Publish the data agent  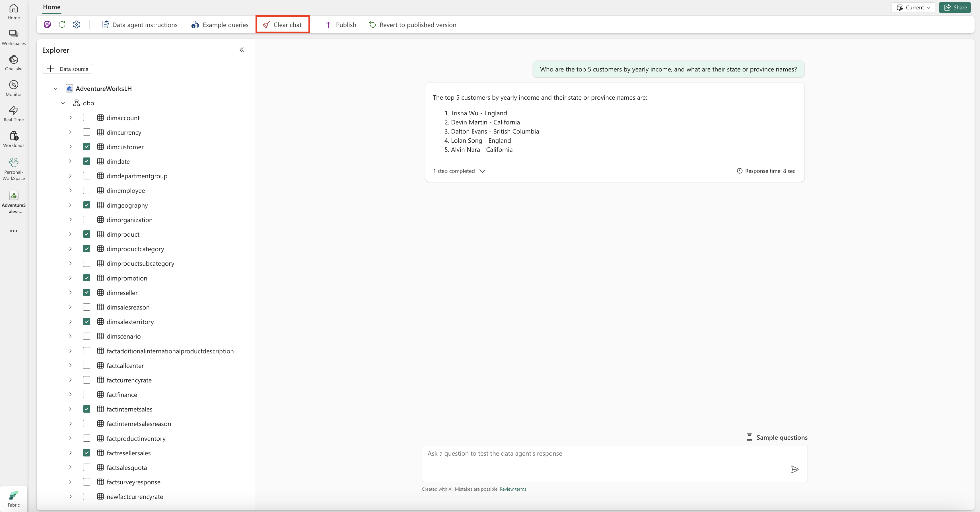pyautogui.click(x=341, y=25)
